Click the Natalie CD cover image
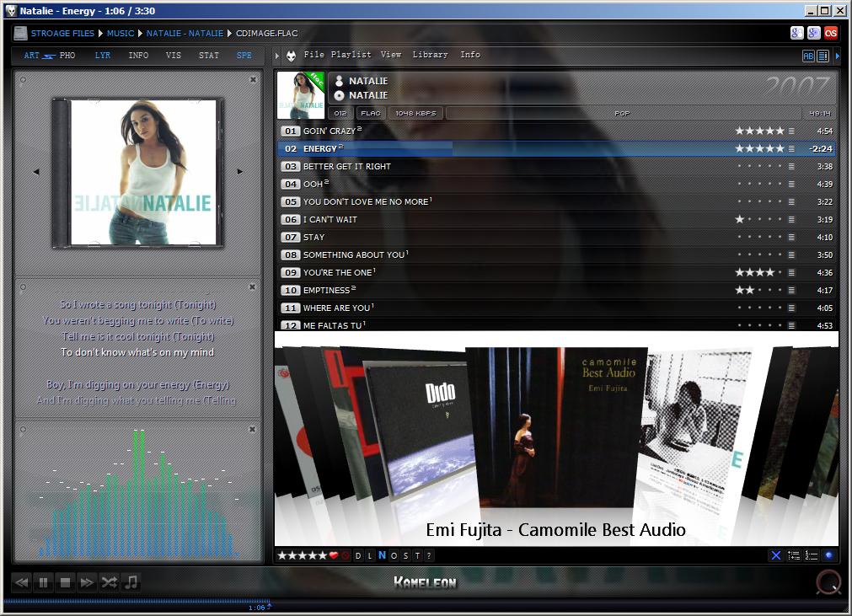Image resolution: width=852 pixels, height=616 pixels. tap(138, 173)
